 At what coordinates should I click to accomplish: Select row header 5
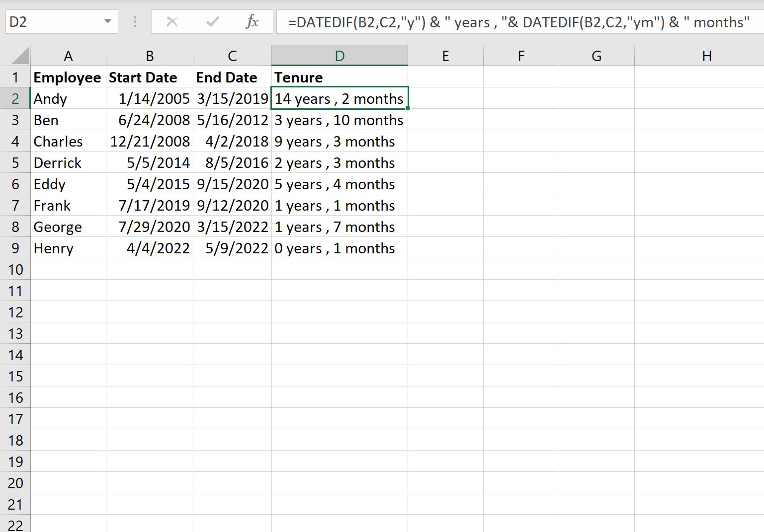point(15,162)
